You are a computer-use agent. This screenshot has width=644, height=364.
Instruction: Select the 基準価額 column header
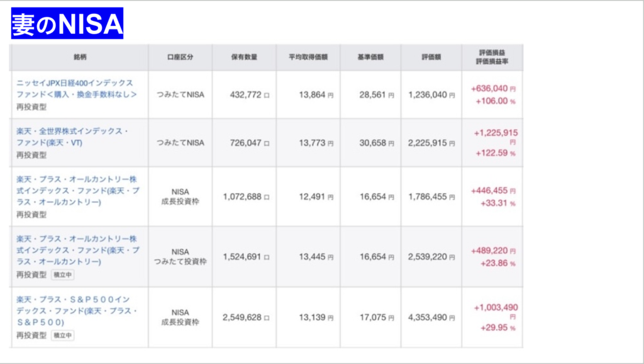[x=370, y=57]
